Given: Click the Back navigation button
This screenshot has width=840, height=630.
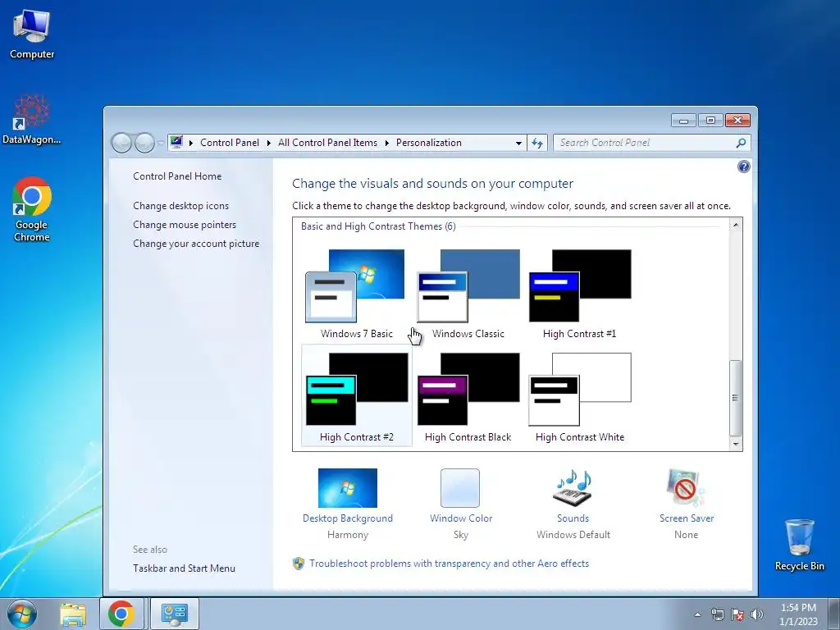Looking at the screenshot, I should click(121, 143).
